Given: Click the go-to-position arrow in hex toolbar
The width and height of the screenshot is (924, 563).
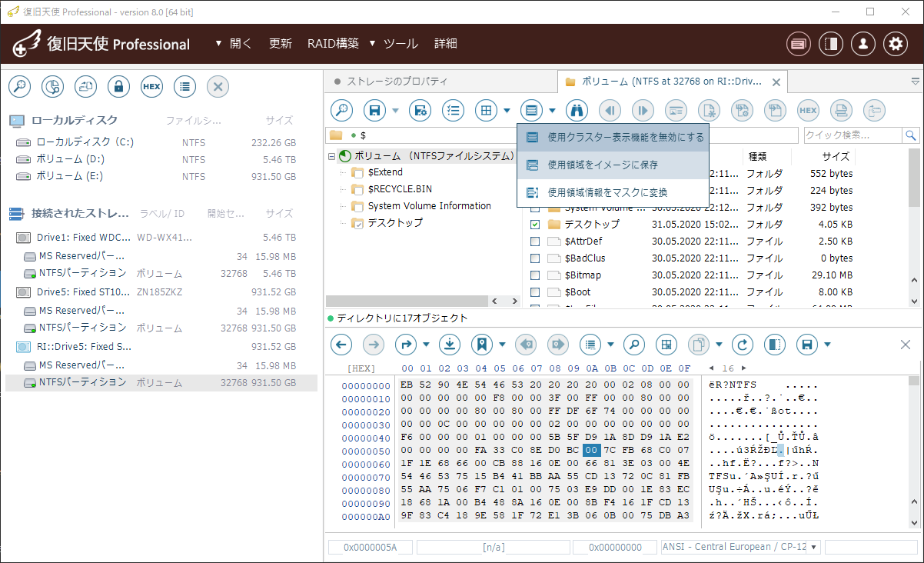Looking at the screenshot, I should pyautogui.click(x=406, y=345).
